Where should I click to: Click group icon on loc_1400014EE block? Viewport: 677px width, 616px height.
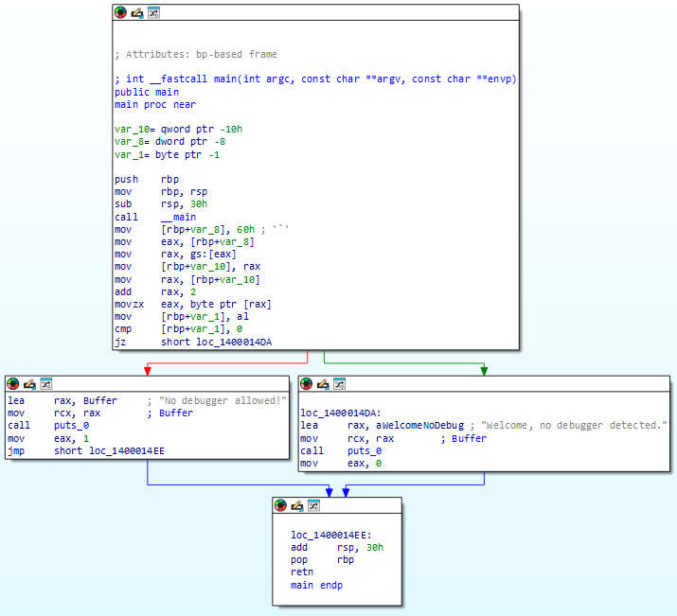[313, 505]
